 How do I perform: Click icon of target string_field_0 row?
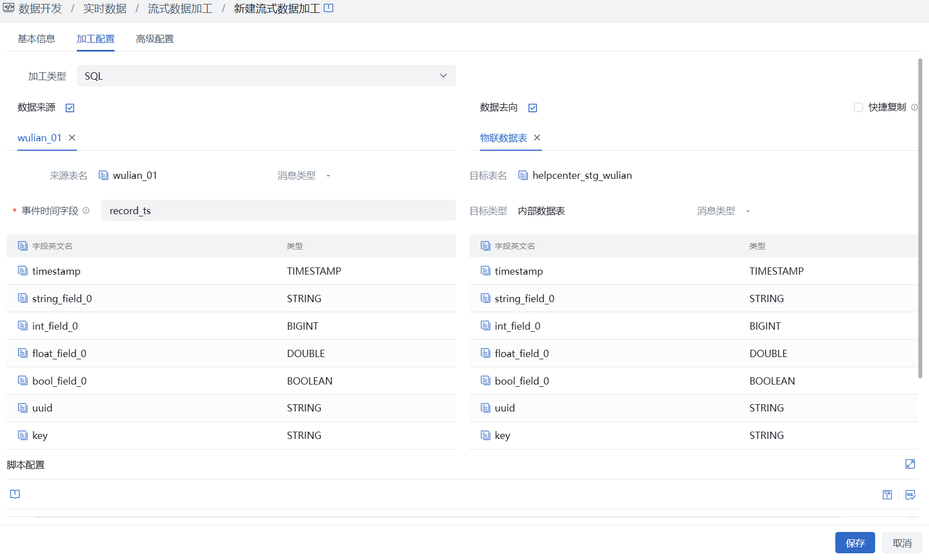tap(485, 298)
